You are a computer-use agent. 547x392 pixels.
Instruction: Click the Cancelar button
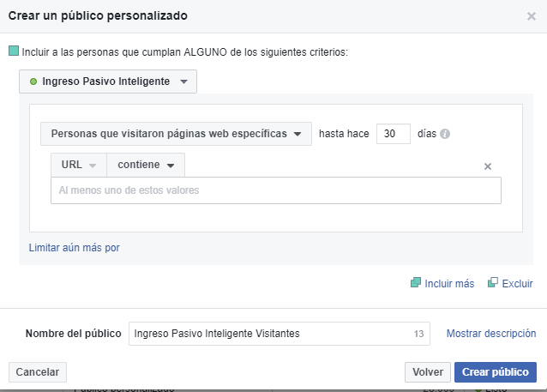38,372
